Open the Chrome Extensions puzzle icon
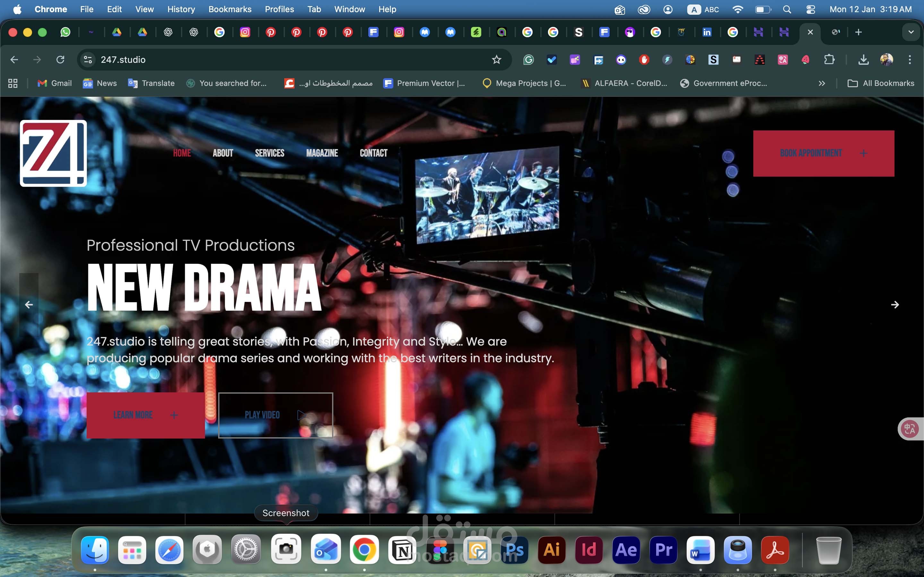The height and width of the screenshot is (577, 924). tap(829, 60)
